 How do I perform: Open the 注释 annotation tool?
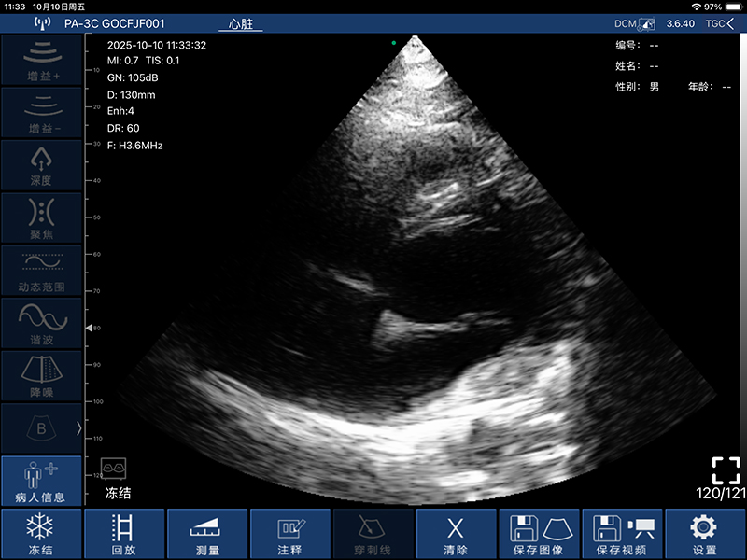click(290, 534)
